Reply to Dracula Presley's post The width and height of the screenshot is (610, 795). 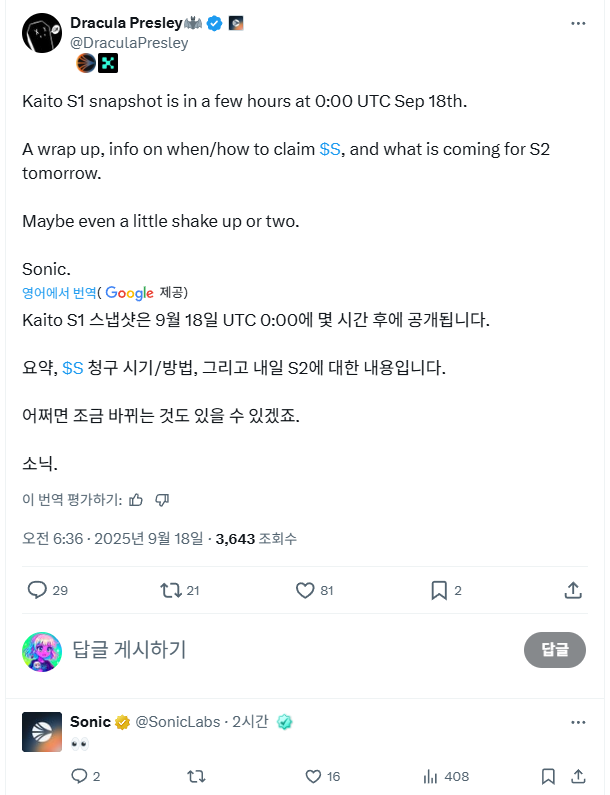(x=37, y=590)
